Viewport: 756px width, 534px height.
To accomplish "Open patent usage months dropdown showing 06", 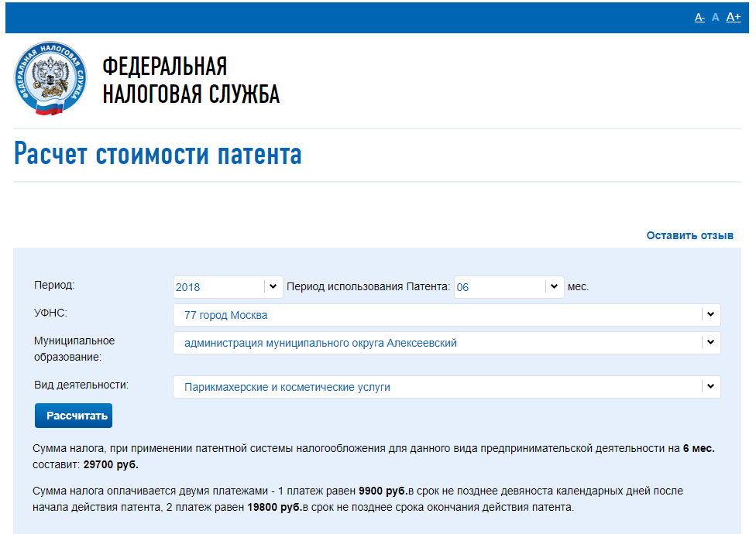I will 509,287.
